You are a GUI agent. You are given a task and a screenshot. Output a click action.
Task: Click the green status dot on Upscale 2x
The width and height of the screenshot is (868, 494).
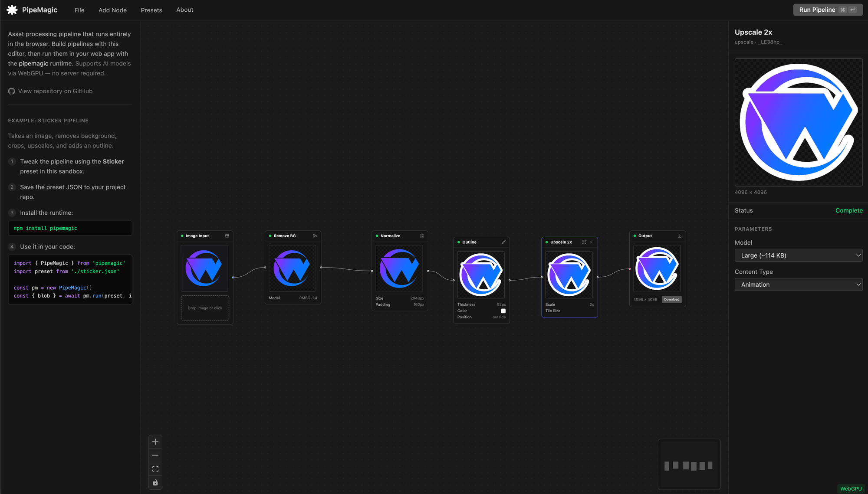[547, 242]
